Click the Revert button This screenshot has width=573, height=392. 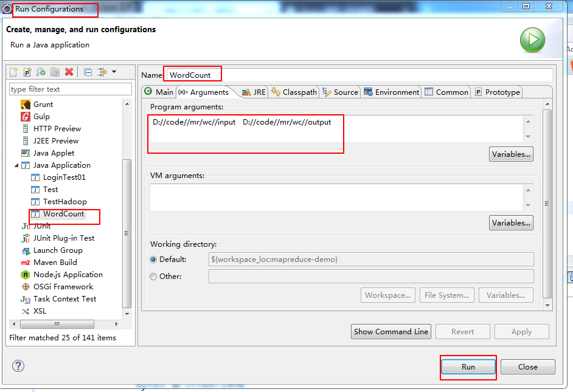tap(463, 331)
